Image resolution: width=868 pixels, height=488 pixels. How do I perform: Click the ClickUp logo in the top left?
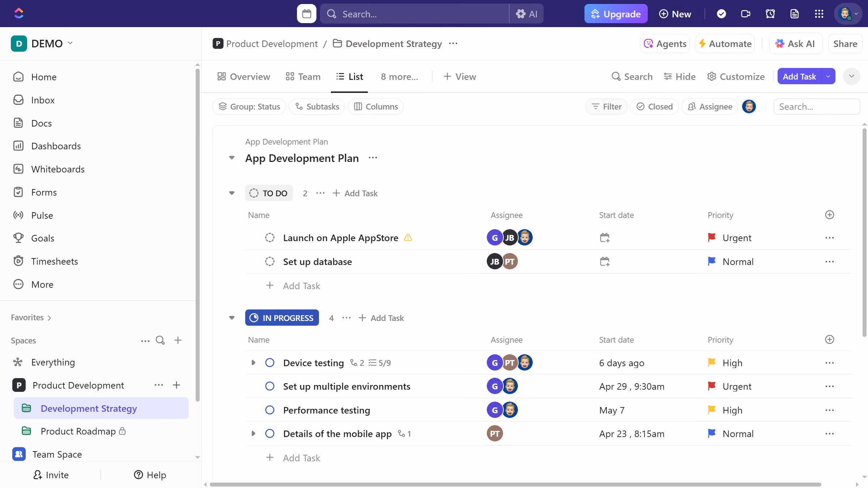[19, 14]
